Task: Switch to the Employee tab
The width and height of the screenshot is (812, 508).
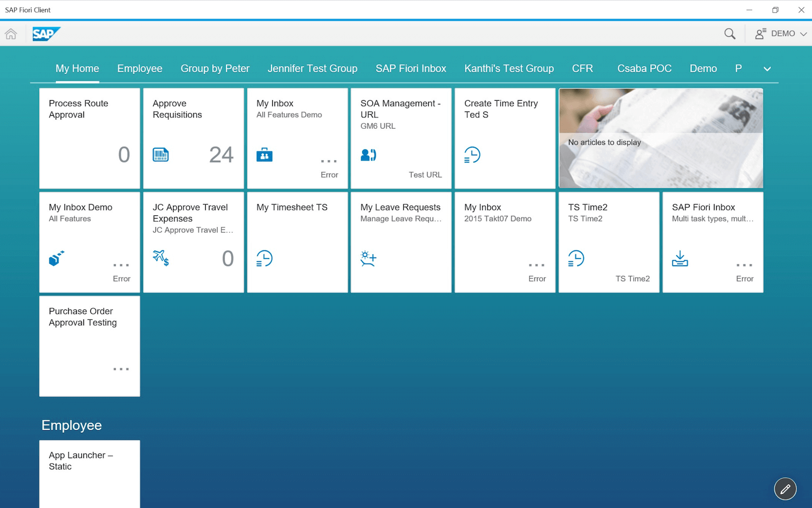Action: pos(140,68)
